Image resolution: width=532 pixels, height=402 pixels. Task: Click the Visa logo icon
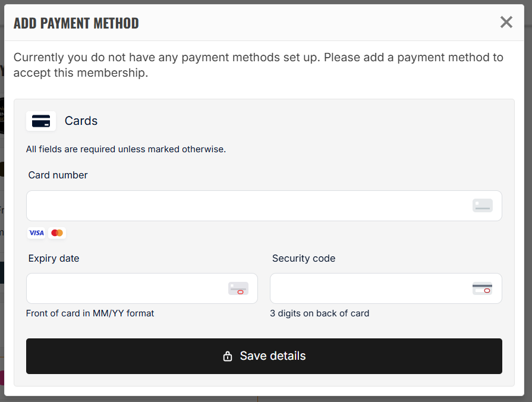36,233
